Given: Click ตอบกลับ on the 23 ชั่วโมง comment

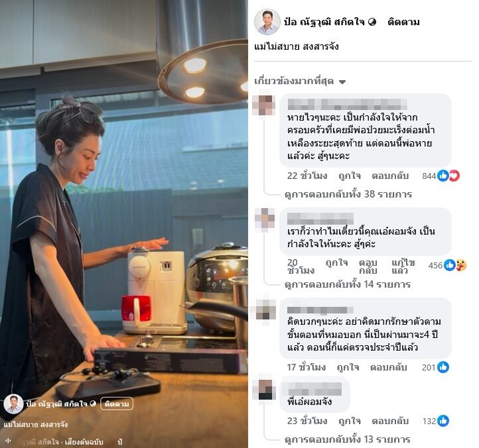Looking at the screenshot, I should 390,421.
